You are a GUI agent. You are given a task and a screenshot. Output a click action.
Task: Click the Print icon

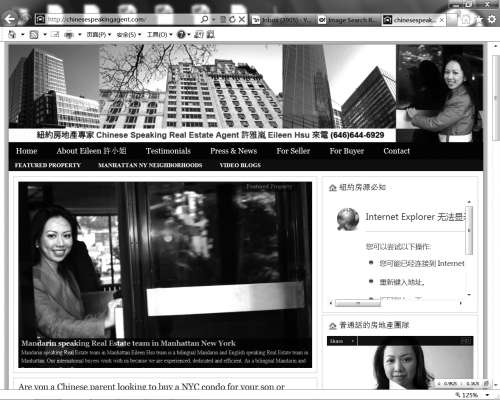pyautogui.click(x=69, y=34)
